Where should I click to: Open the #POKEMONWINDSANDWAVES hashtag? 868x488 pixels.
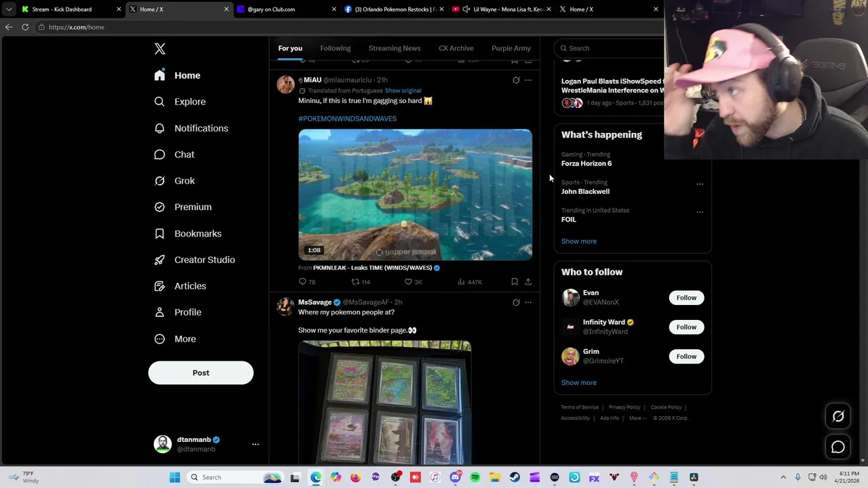(347, 119)
